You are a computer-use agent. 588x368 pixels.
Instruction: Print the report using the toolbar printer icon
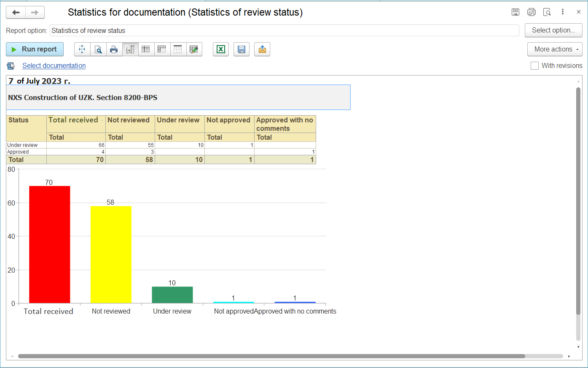coord(114,49)
